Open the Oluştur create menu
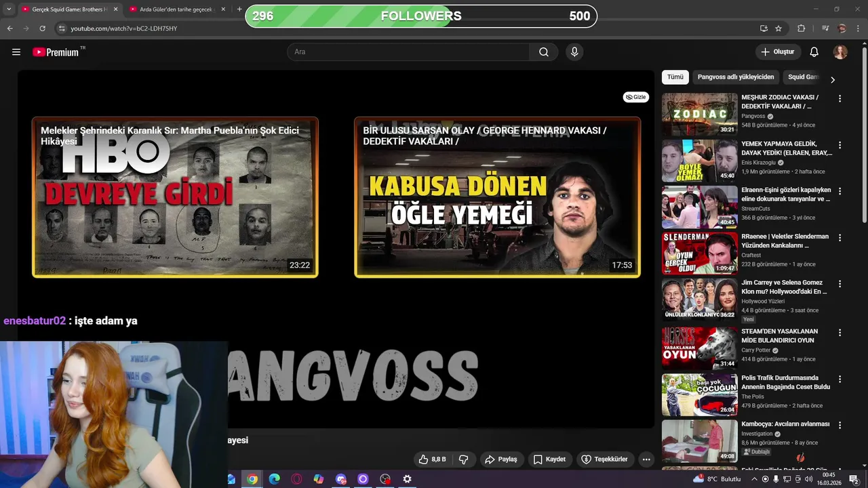This screenshot has width=868, height=488. point(778,52)
